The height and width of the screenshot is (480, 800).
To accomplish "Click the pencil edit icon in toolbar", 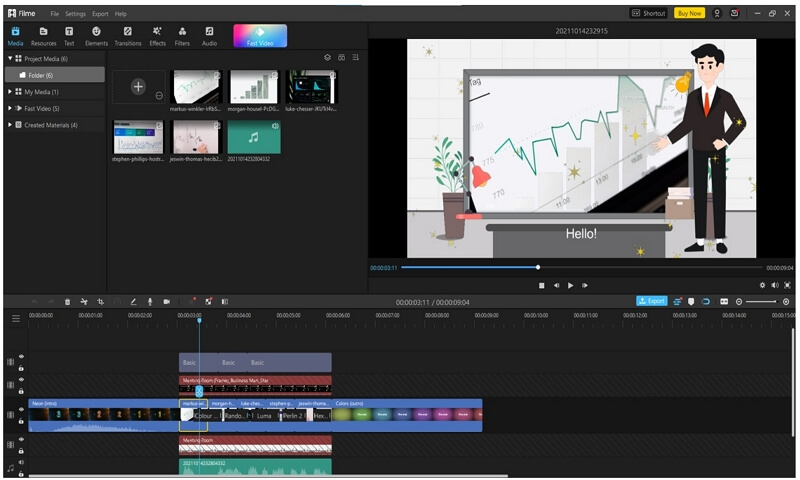I will pyautogui.click(x=133, y=302).
